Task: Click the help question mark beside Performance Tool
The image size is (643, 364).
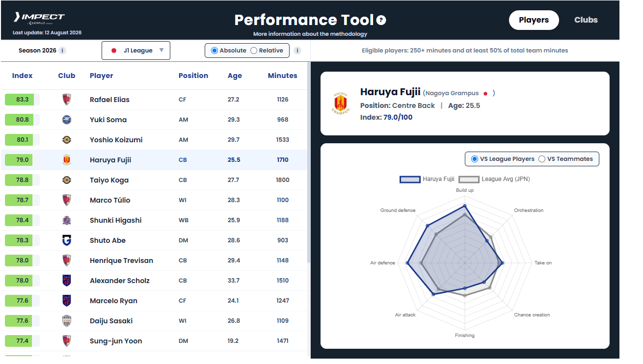Action: (x=381, y=20)
